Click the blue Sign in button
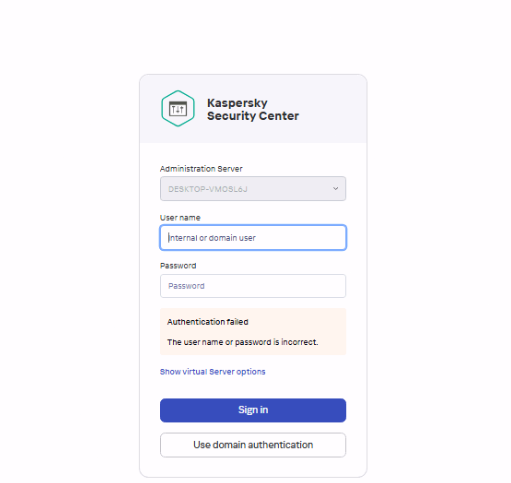Image resolution: width=511 pixels, height=483 pixels. pos(253,410)
